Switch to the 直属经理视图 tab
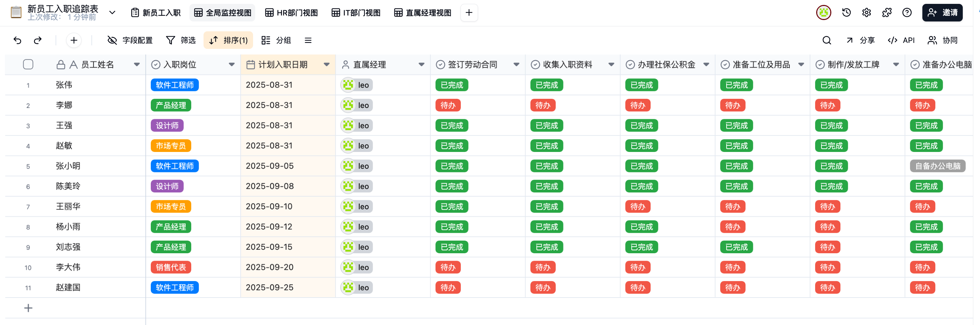Viewport: 980px width, 325px height. (423, 13)
